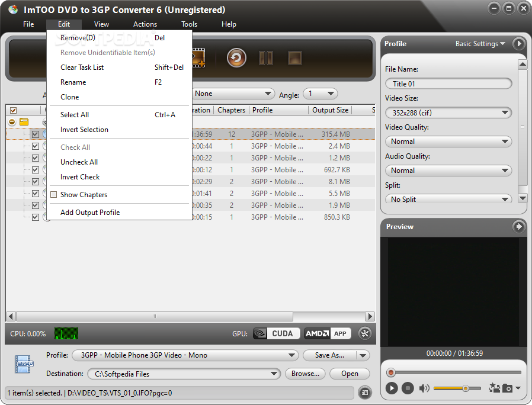
Task: Open the snapshot options dropdown arrow
Action: click(518, 388)
